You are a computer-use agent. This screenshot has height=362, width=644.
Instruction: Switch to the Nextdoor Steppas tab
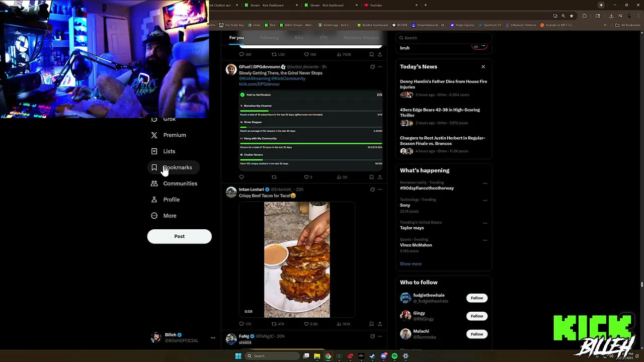pyautogui.click(x=361, y=38)
